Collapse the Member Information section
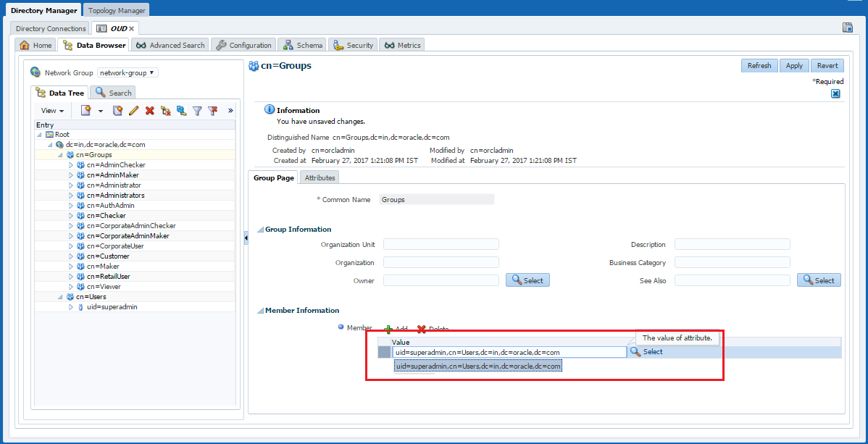 coord(260,311)
